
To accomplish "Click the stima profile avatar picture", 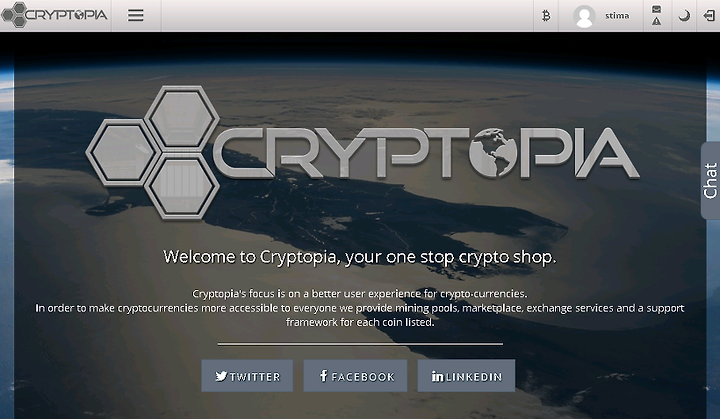I will tap(584, 17).
